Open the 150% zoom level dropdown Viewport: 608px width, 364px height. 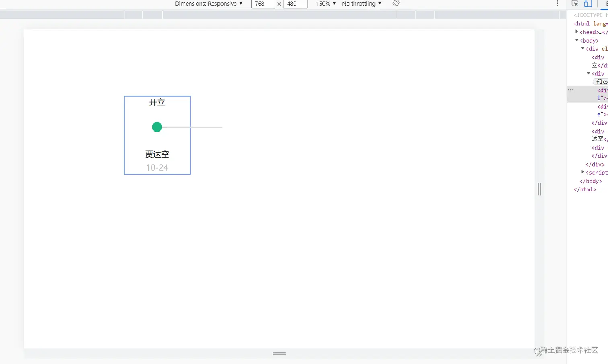tap(325, 4)
